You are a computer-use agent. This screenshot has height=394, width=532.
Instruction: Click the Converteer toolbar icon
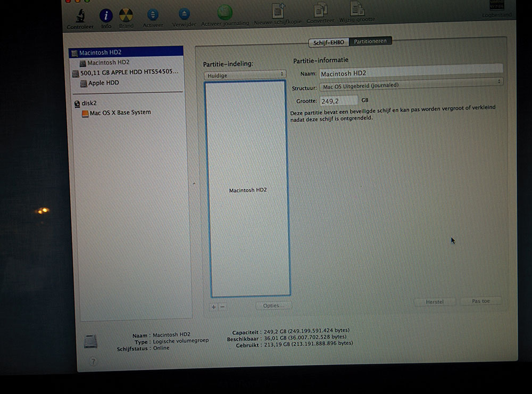click(320, 12)
